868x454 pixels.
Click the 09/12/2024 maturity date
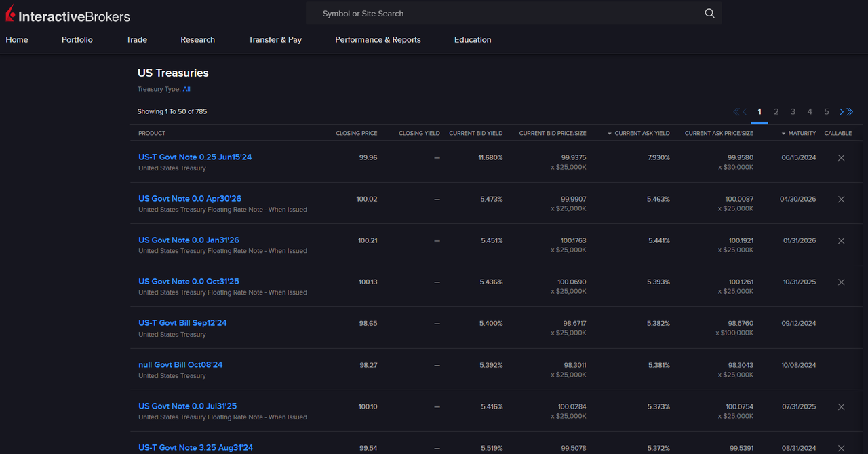coord(799,324)
